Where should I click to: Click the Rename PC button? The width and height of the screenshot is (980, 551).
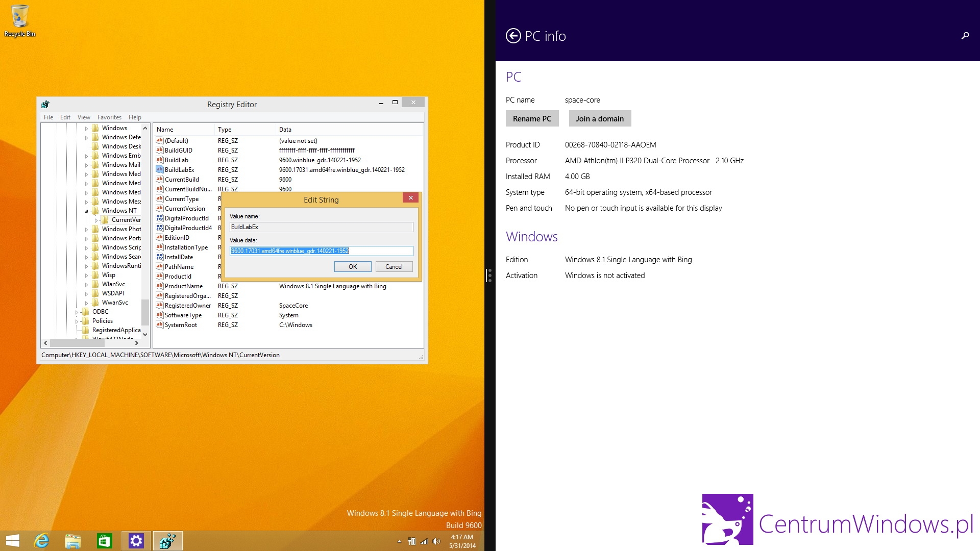[532, 119]
